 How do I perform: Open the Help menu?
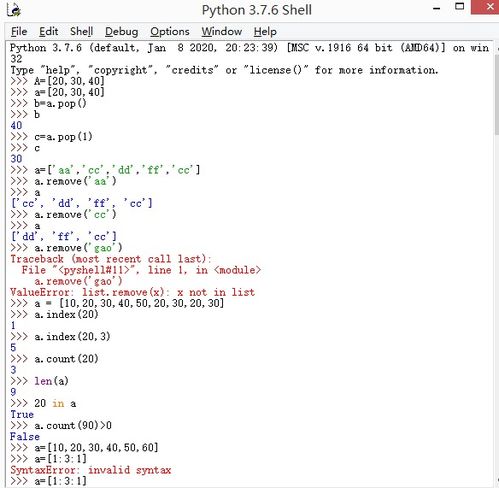[265, 32]
